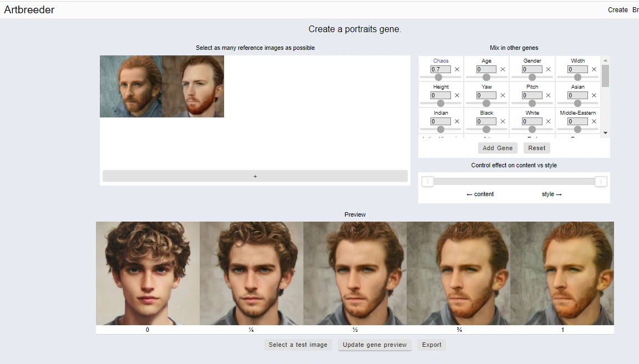Remove the Gender gene via its X
This screenshot has height=364, width=639.
tap(548, 69)
